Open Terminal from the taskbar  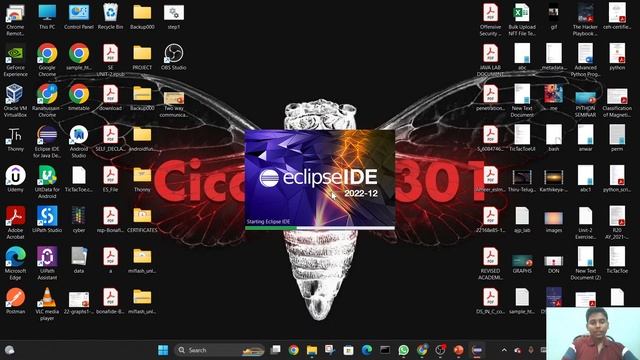coord(385,350)
